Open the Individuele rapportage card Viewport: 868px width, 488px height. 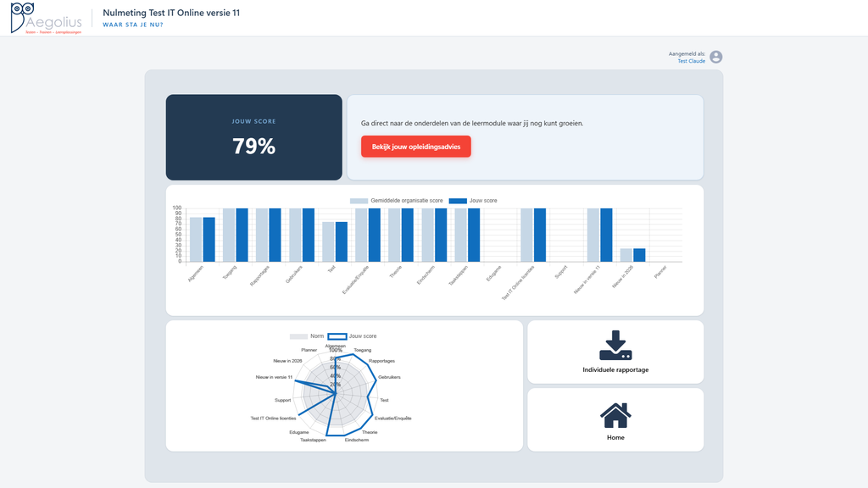(615, 352)
